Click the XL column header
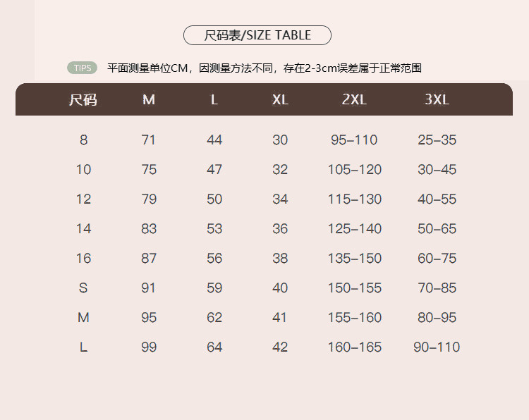 pyautogui.click(x=280, y=100)
